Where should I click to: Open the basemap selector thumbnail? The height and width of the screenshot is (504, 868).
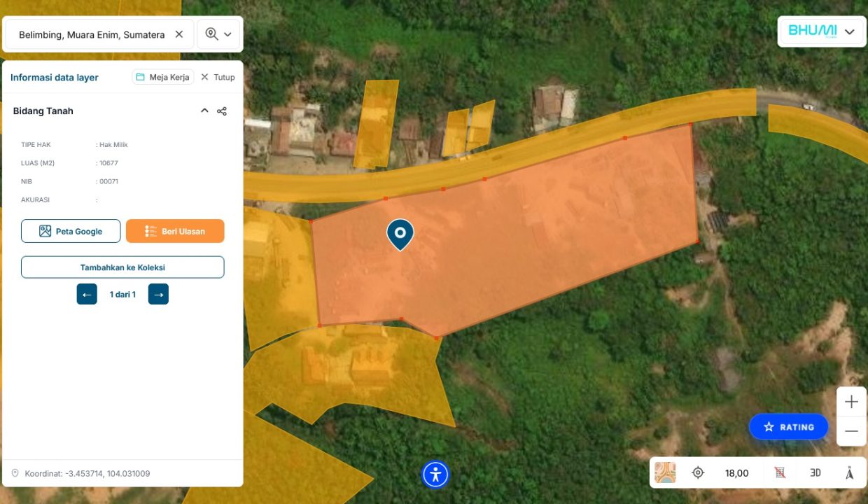pos(665,472)
